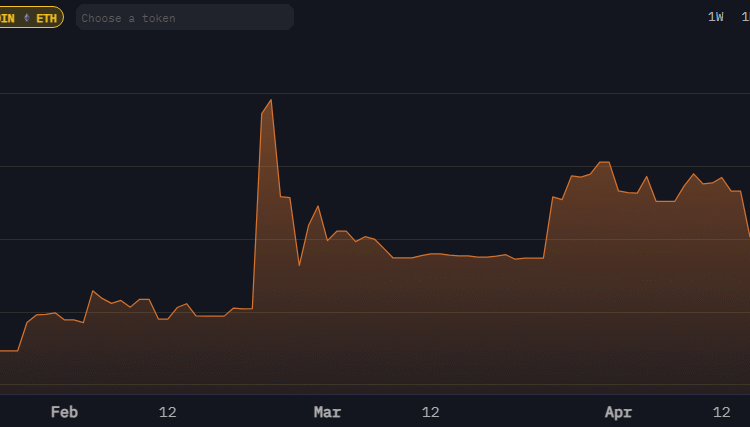The image size is (750, 427).
Task: Click the chart line at its leftmost start
Action: point(3,351)
